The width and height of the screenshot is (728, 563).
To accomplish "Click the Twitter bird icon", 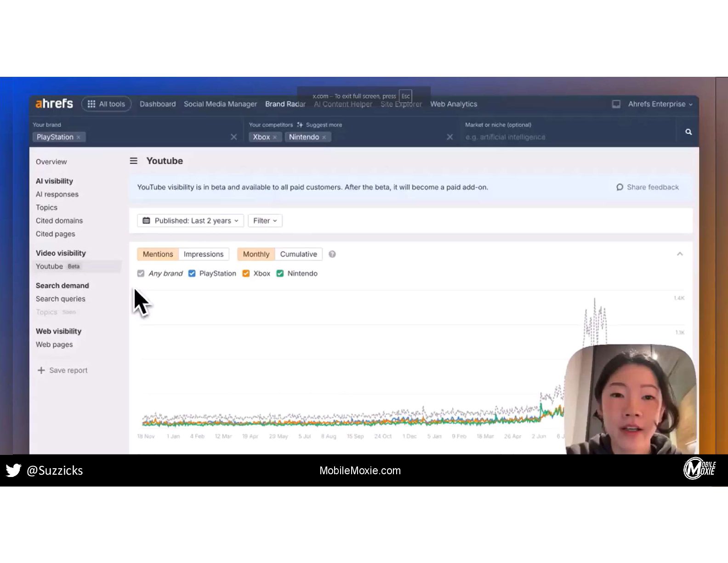I will click(x=14, y=471).
